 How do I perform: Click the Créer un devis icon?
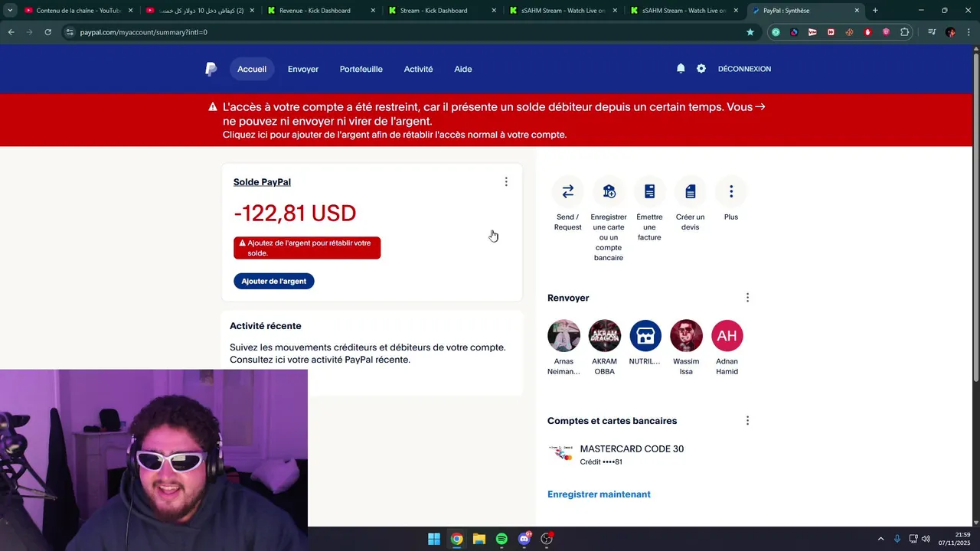point(691,191)
